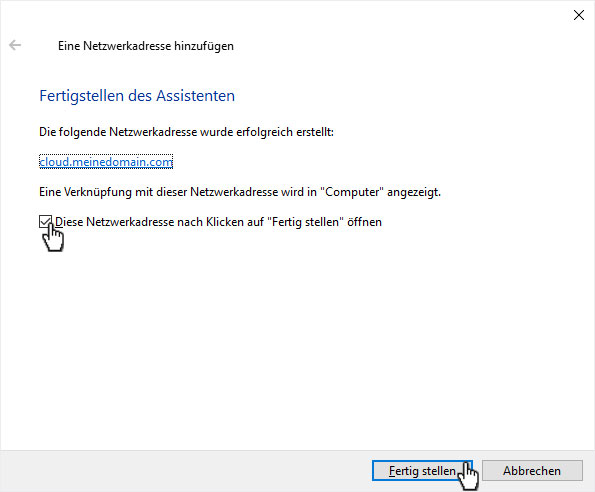This screenshot has width=595, height=492.
Task: Click the 'Die folgende Netzwerkadresse wurde' text
Action: (186, 132)
